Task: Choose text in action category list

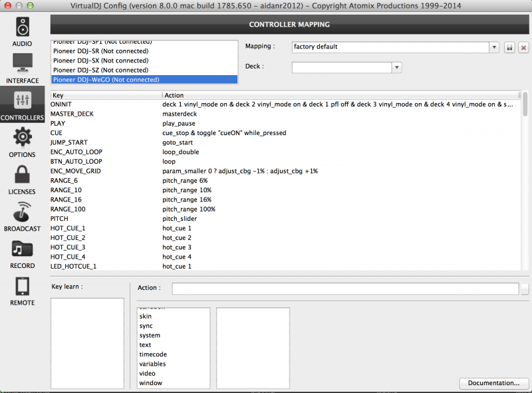Action: 174,344
